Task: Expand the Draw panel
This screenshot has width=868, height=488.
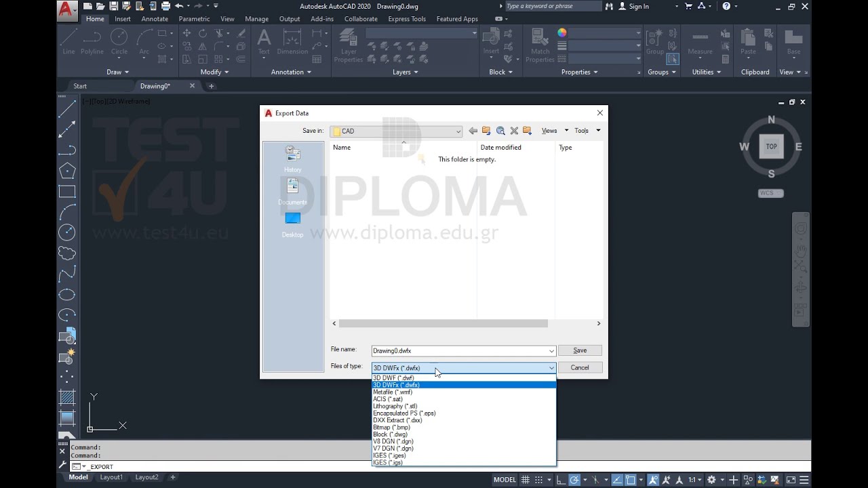Action: point(117,72)
